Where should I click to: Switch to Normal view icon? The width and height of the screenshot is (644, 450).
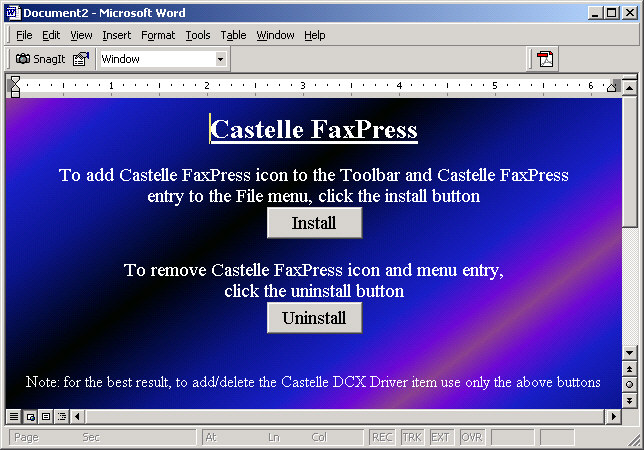(x=13, y=416)
